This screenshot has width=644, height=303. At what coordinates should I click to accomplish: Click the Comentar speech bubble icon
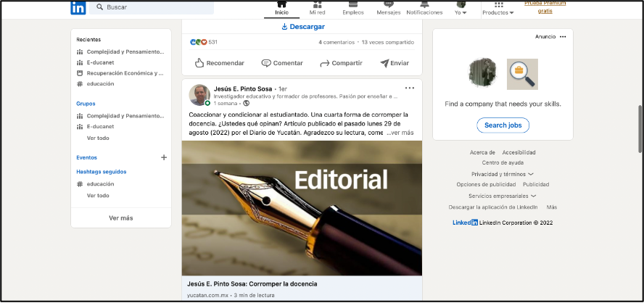coord(266,63)
